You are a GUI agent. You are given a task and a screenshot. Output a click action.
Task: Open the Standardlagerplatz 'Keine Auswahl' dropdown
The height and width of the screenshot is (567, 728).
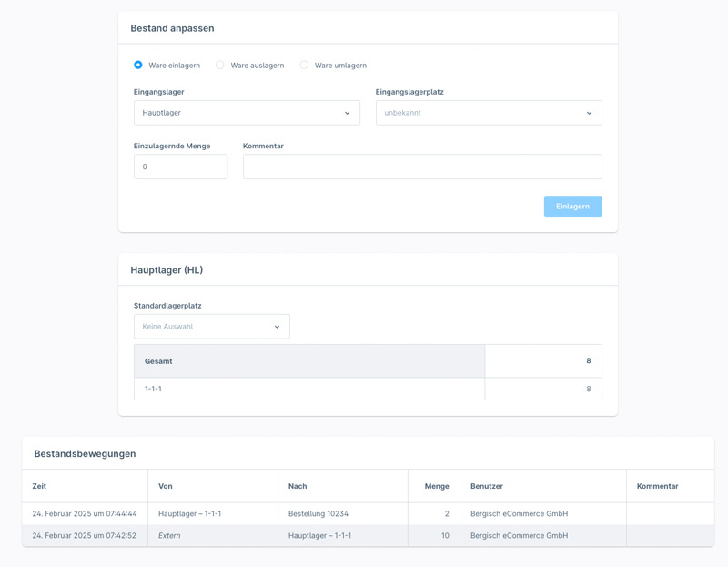tap(211, 327)
